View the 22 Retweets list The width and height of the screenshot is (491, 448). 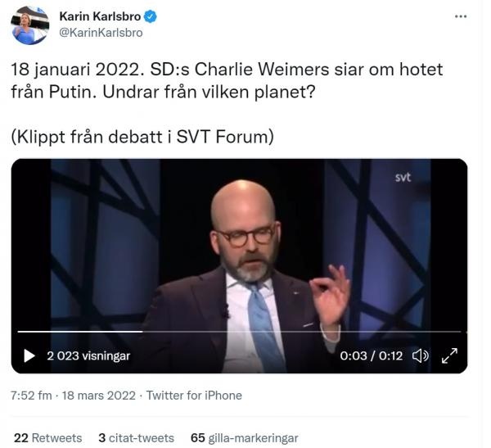click(x=48, y=437)
